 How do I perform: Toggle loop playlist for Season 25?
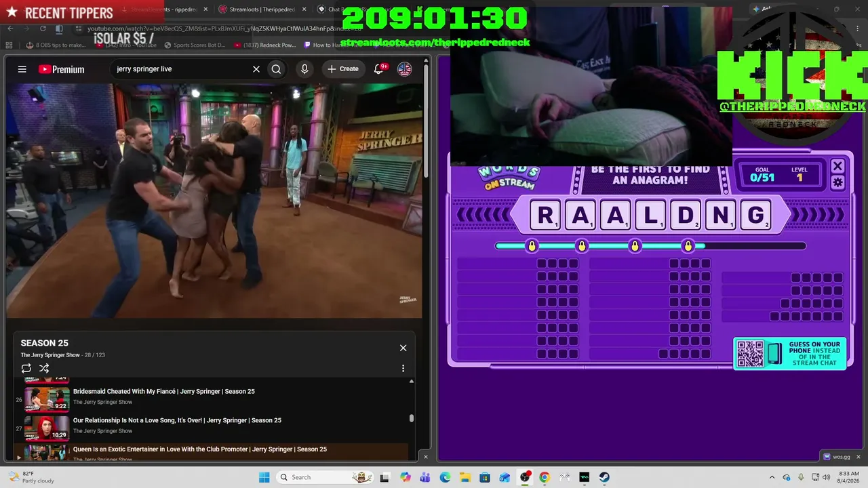(x=26, y=368)
